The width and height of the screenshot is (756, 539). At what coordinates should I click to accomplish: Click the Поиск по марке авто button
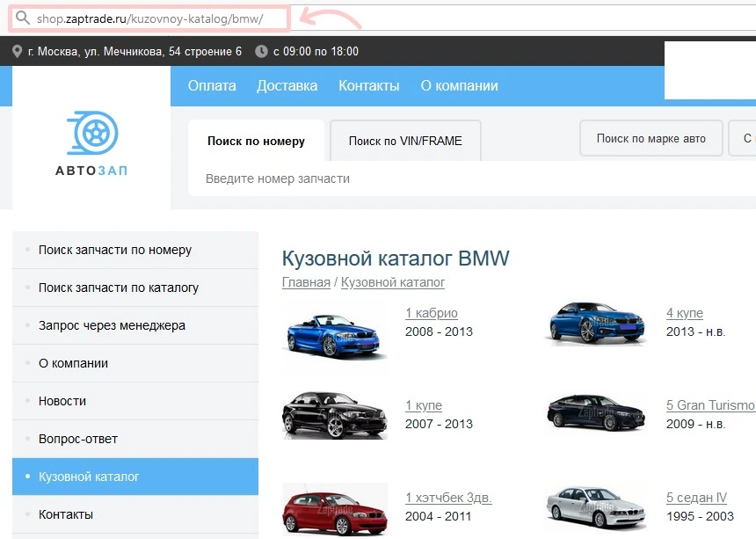click(651, 138)
